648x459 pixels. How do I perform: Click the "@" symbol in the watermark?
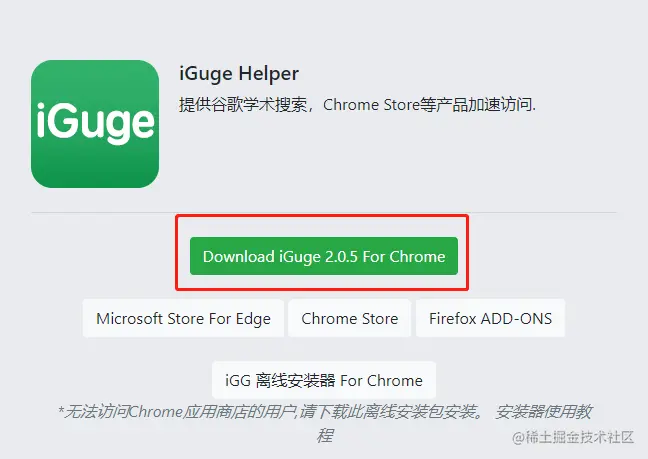(x=517, y=438)
